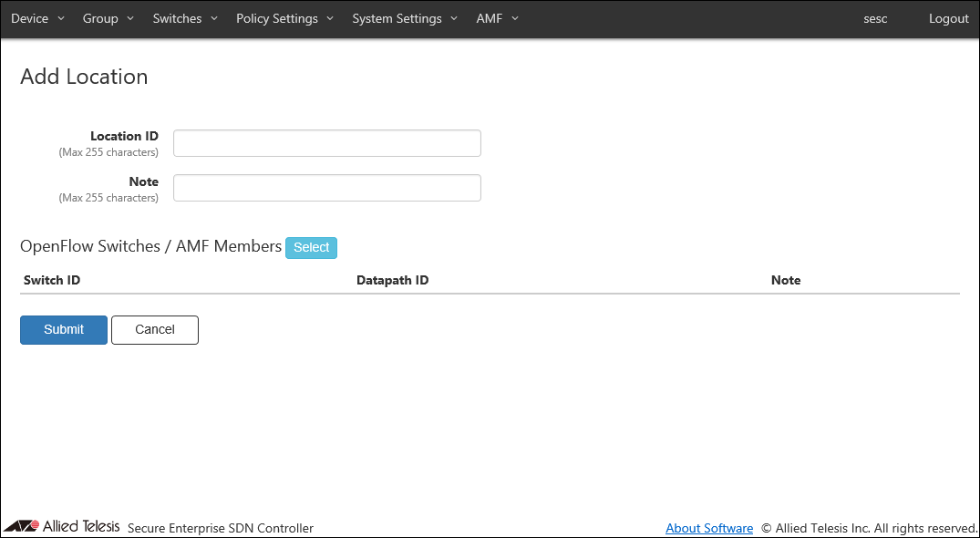The height and width of the screenshot is (538, 980).
Task: Click the sesc user name
Action: tap(875, 19)
